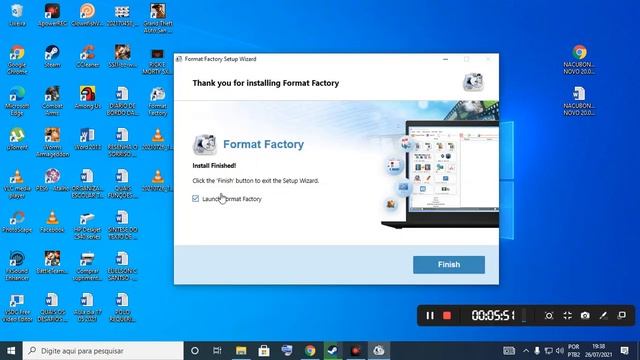Click the taskbar search box
Screen dimensions: 640x360
103,351
